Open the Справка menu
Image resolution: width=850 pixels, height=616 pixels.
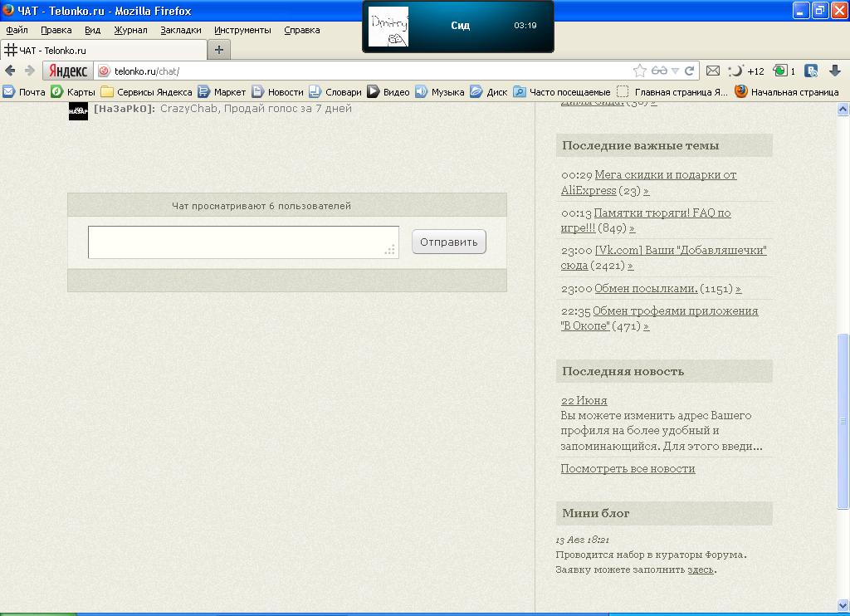302,31
